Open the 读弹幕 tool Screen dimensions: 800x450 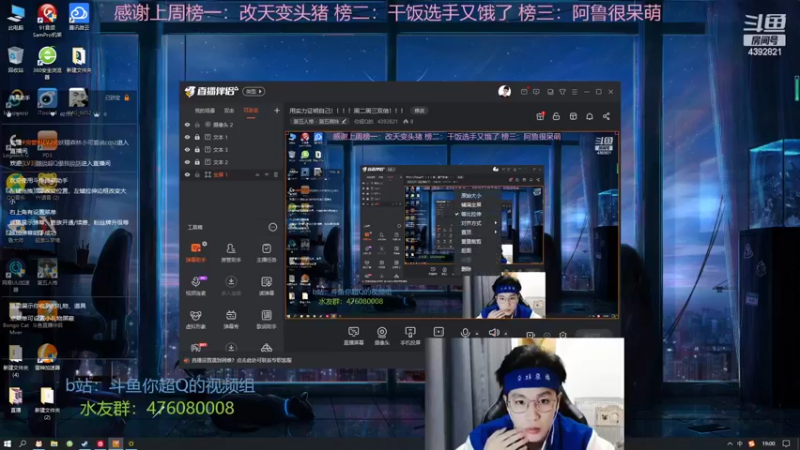pos(266,286)
